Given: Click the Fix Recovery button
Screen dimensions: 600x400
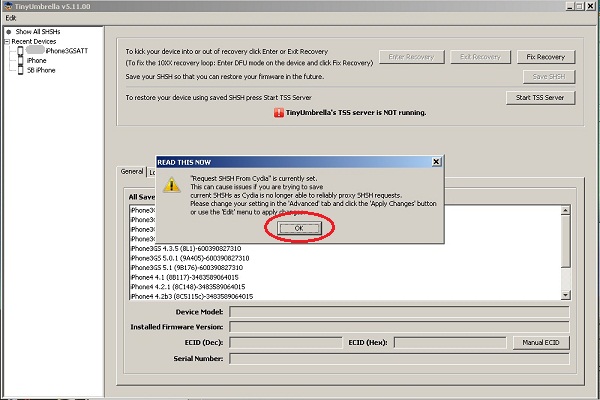Looking at the screenshot, I should [x=546, y=57].
